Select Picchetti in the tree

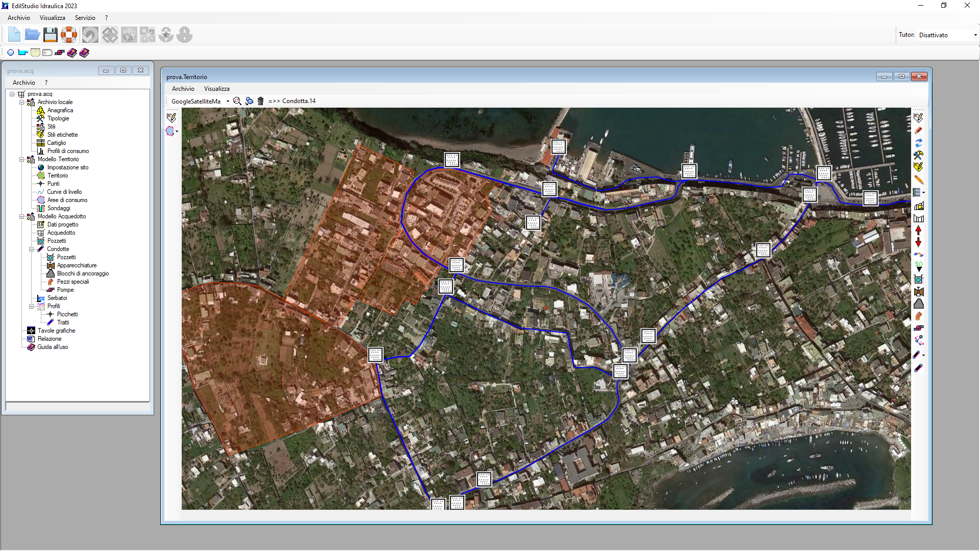[67, 314]
